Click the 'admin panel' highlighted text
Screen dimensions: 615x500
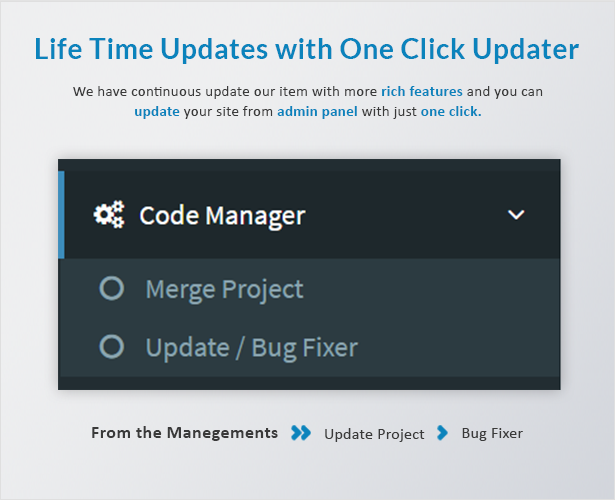pos(317,112)
